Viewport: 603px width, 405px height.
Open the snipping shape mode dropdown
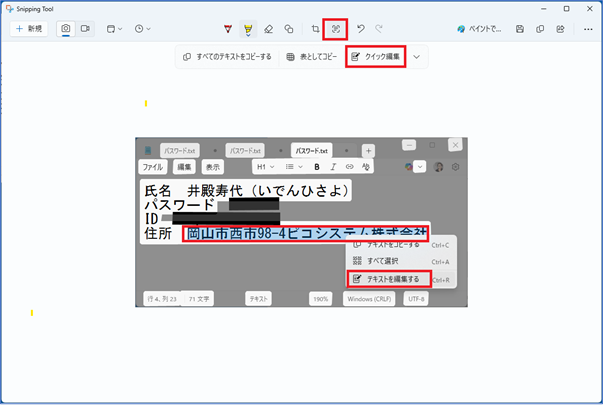click(115, 29)
